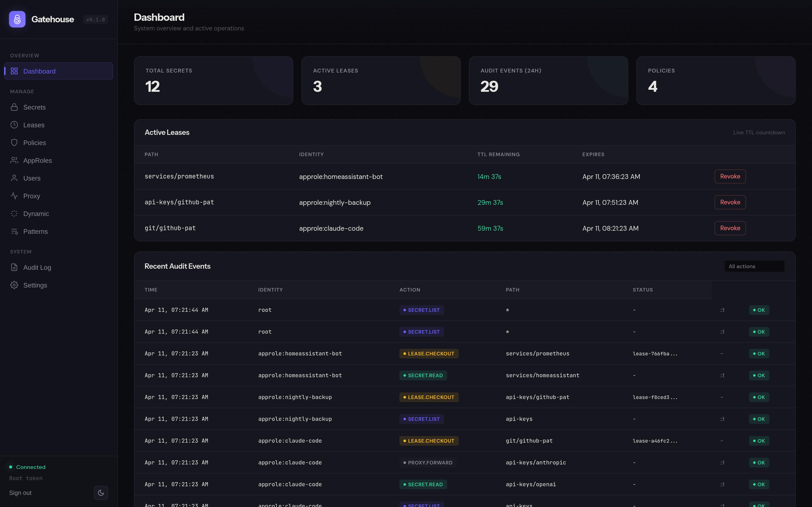
Task: Revoke the api-keys/github-pat lease for nightly-backup
Action: point(730,202)
